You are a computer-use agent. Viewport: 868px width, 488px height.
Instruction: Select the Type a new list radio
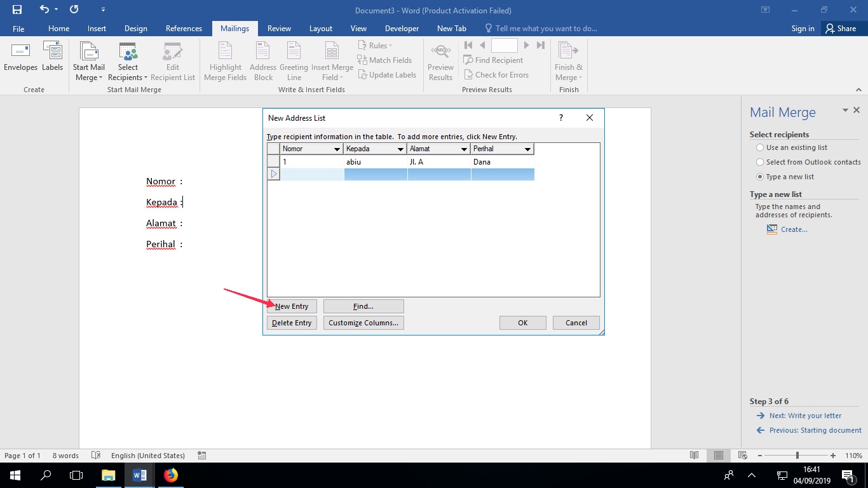760,177
